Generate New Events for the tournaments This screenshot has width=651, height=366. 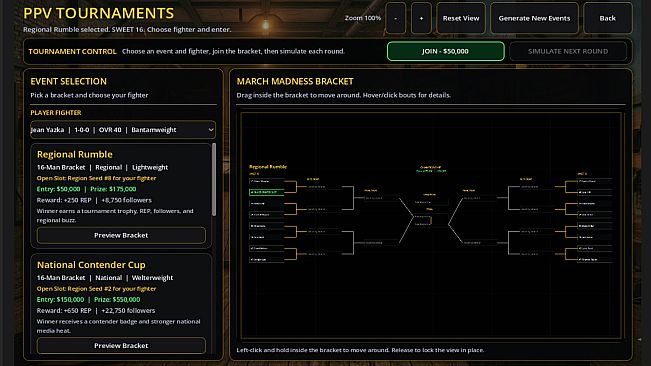(534, 18)
